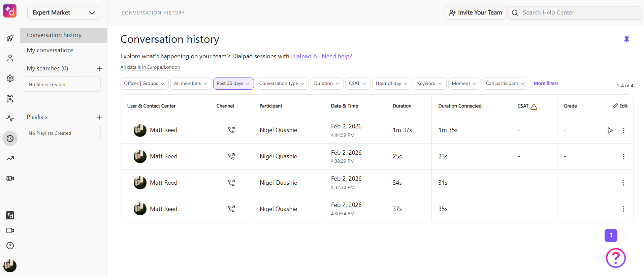Open the trending analytics icon in sidebar
Screen dimensions: 644x277
10,158
